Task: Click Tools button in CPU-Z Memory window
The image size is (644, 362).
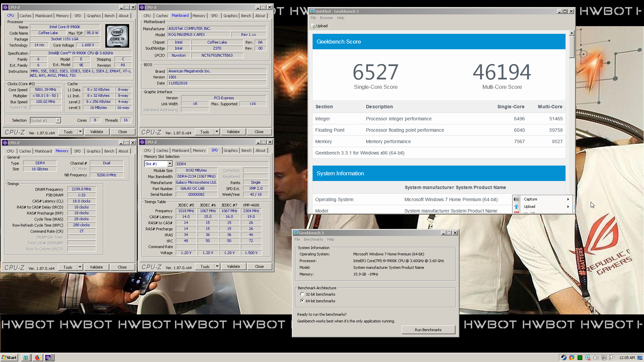Action: coord(68,267)
